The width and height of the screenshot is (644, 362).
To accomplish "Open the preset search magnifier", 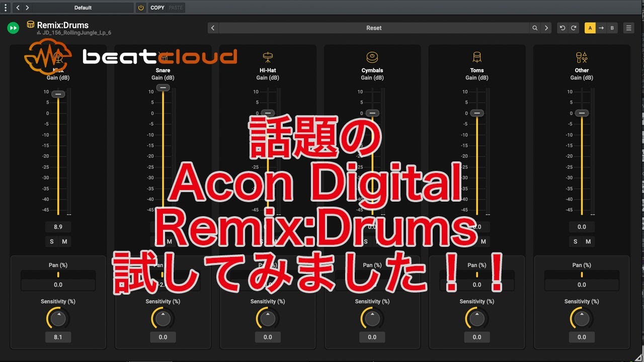I will (x=535, y=28).
